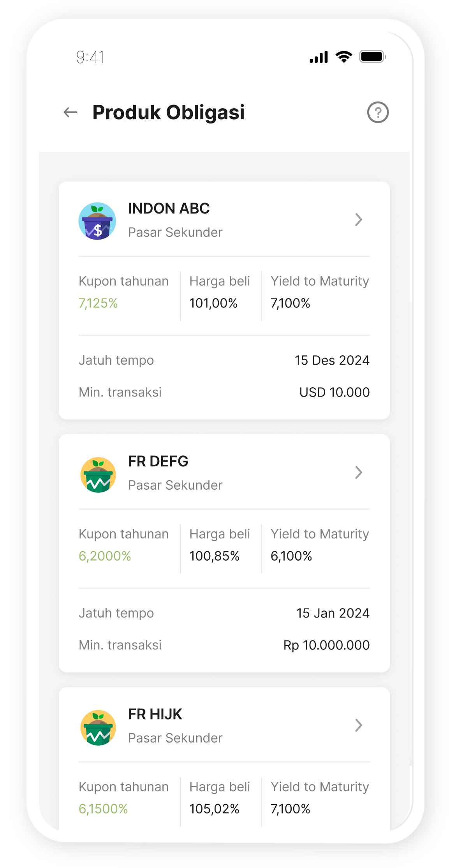This screenshot has height=868, width=456.
Task: Tap the FR DEFG green pot icon
Action: [98, 475]
